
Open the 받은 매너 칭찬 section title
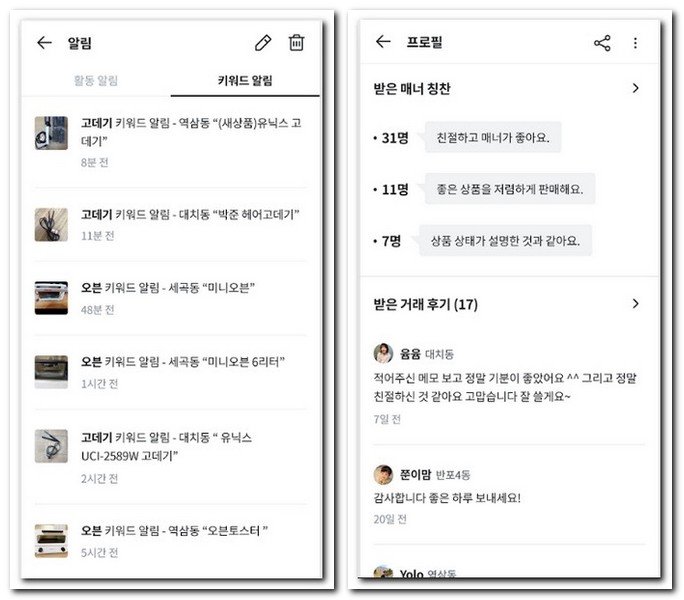[412, 89]
